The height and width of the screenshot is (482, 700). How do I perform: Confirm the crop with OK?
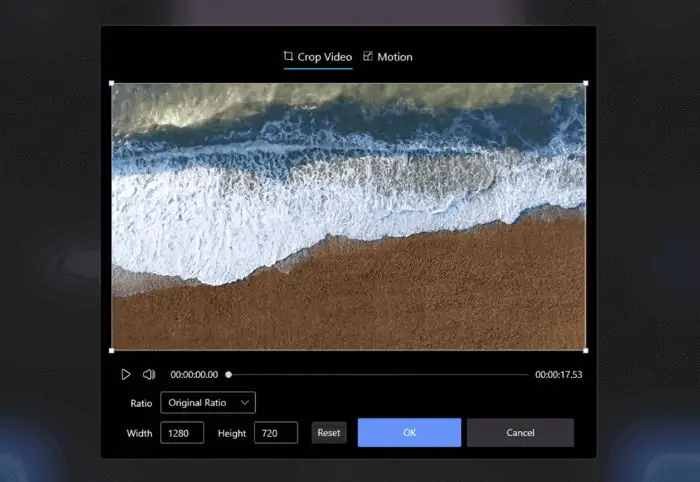click(x=409, y=432)
